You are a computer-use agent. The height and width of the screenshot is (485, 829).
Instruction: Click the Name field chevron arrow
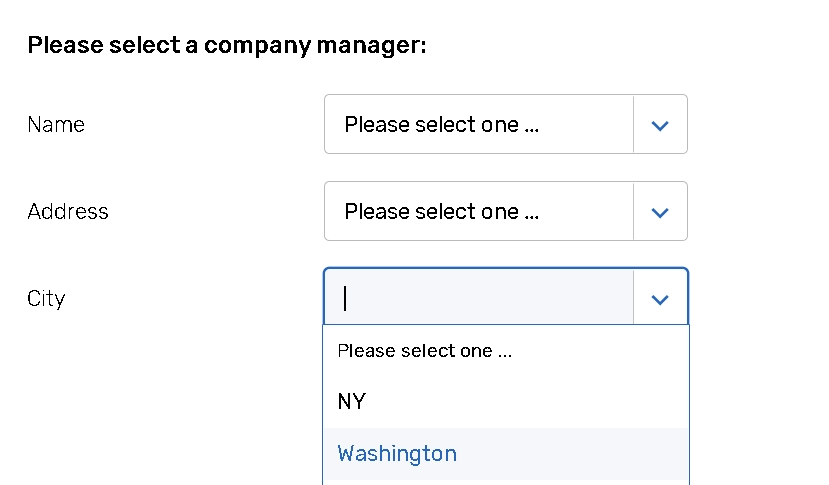coord(660,125)
